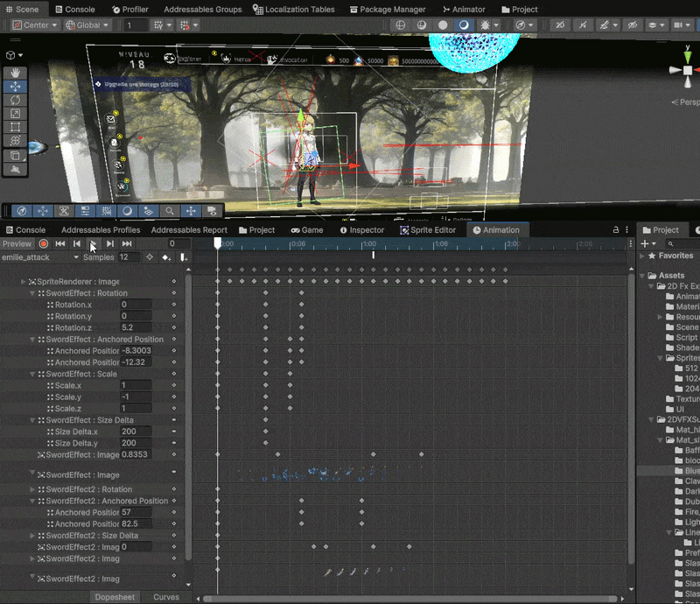Switch to Curves view
This screenshot has width=700, height=604.
point(166,596)
